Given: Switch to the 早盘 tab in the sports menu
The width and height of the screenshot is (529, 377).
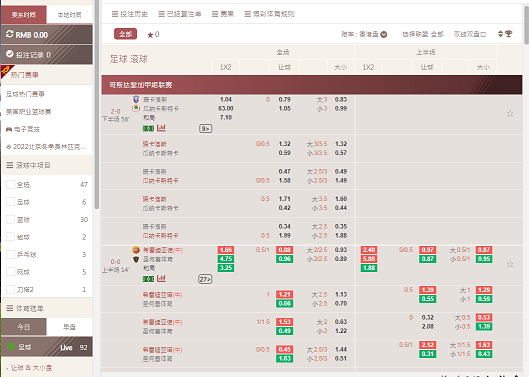Looking at the screenshot, I should [x=69, y=327].
